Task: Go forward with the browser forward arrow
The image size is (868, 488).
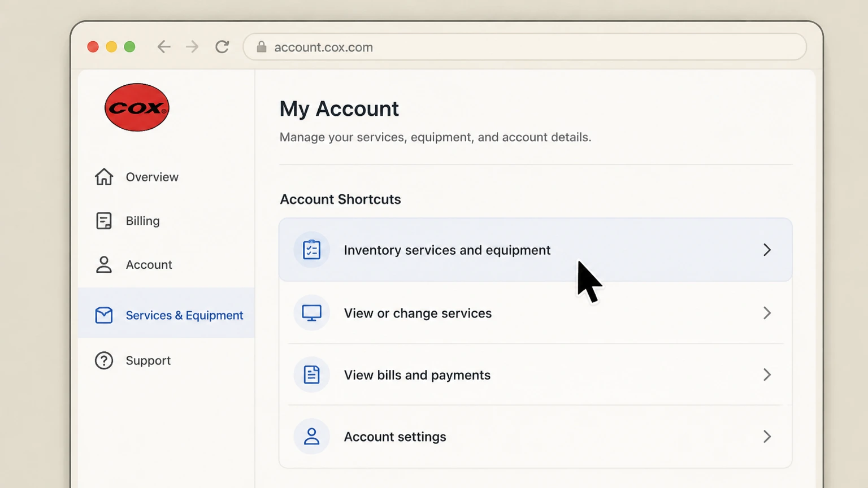Action: [x=192, y=47]
